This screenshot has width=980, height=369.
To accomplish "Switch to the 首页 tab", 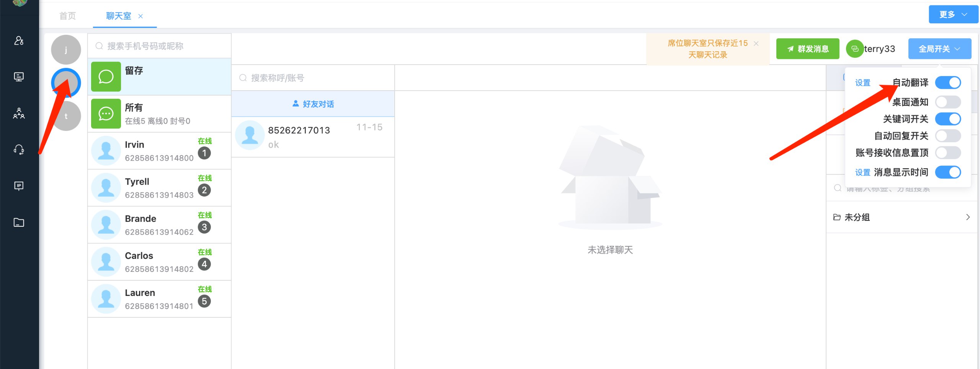I will point(68,16).
